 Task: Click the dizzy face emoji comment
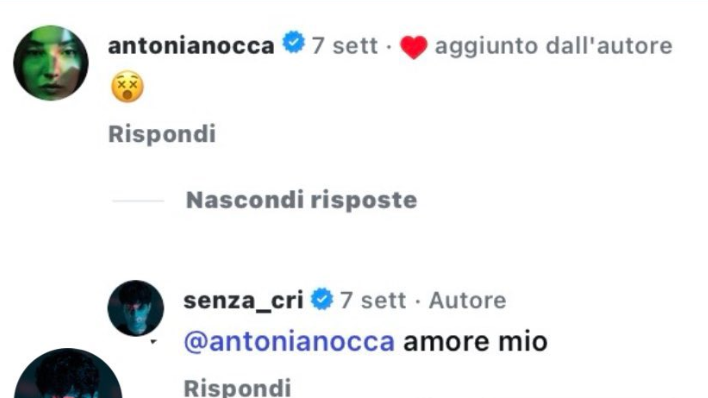click(x=127, y=86)
